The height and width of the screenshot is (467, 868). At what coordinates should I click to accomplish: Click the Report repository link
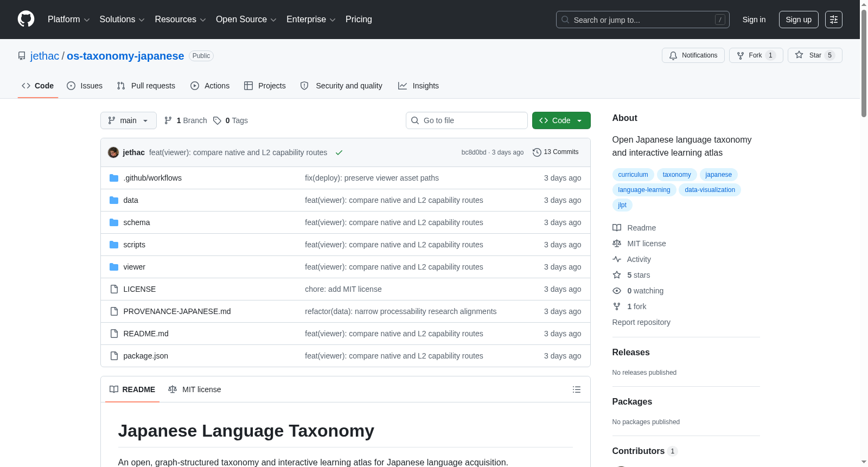tap(641, 322)
